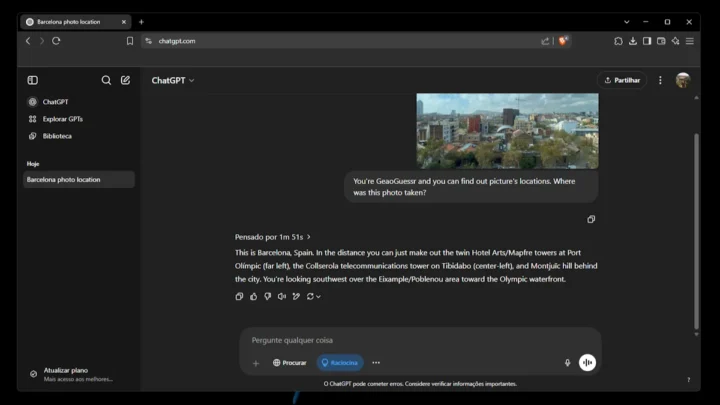Screen dimensions: 720x405
Task: Click the microphone dictation icon
Action: click(x=567, y=363)
